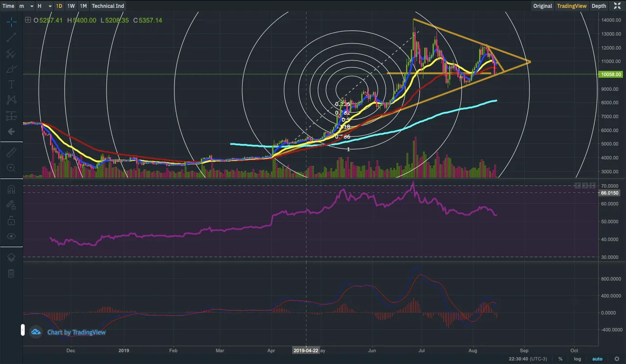The width and height of the screenshot is (626, 364).
Task: Exit fullscreen with the collapse arrows icon
Action: [x=617, y=6]
